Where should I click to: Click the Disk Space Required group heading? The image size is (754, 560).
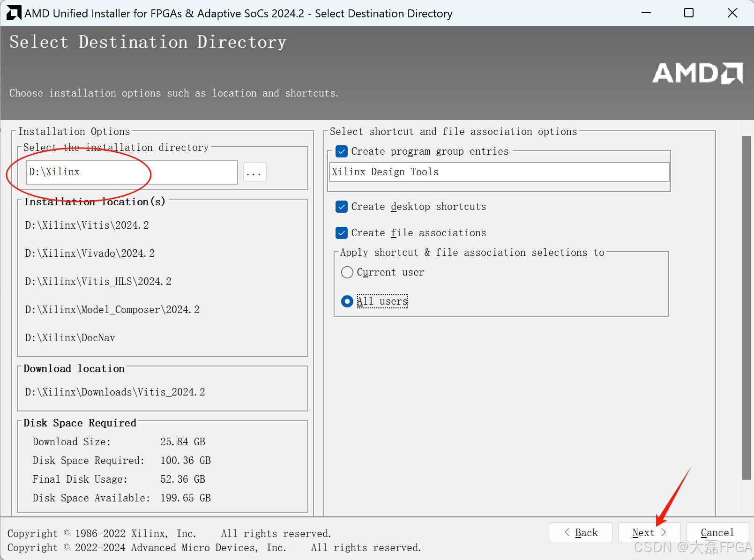[x=80, y=423]
